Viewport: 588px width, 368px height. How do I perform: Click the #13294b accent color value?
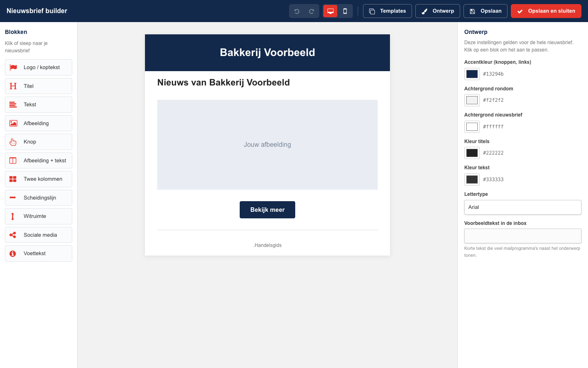tap(493, 74)
